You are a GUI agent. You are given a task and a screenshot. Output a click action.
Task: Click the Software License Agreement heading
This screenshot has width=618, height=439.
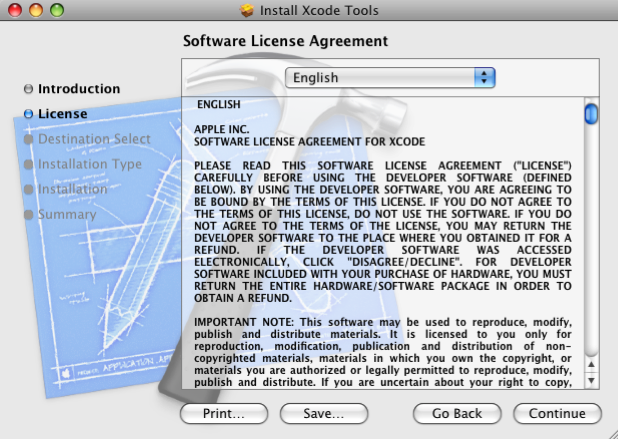coord(285,41)
